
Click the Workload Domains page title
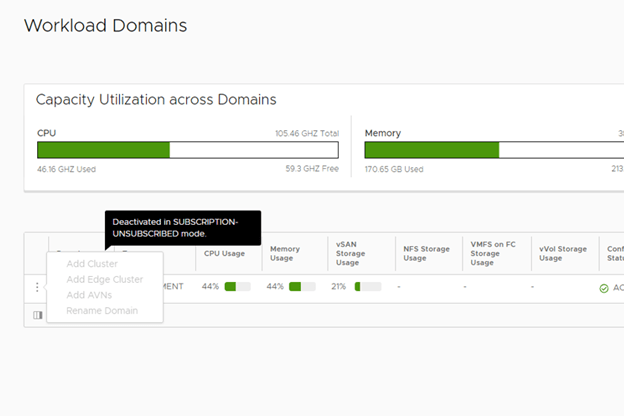pyautogui.click(x=105, y=25)
